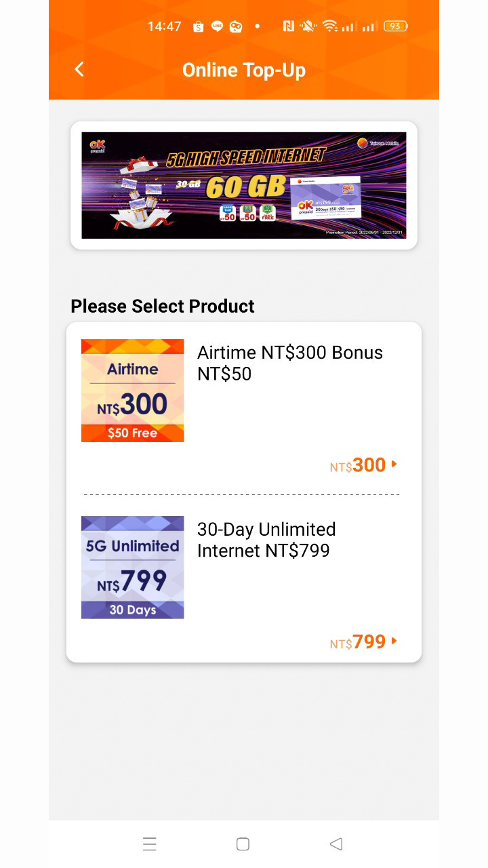Tap the Online Top-Up page title
Screen dimensions: 488x868
[244, 70]
